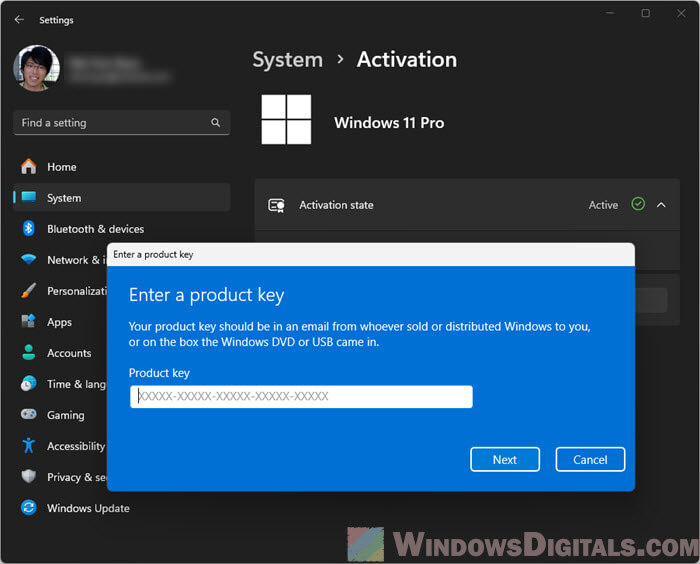Click the System monitor icon
Screen dimensions: 700x564
tap(29, 197)
